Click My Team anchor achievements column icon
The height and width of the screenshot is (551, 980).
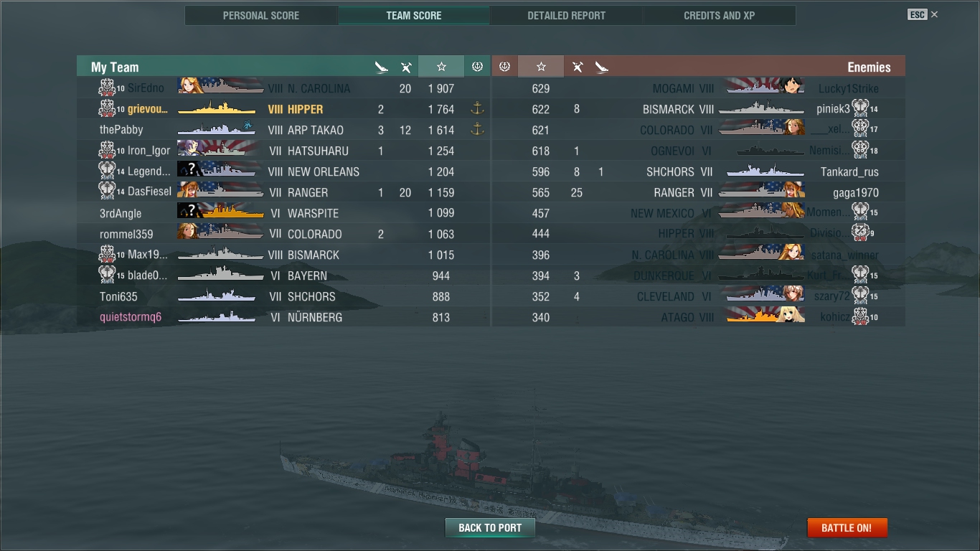[x=477, y=67]
